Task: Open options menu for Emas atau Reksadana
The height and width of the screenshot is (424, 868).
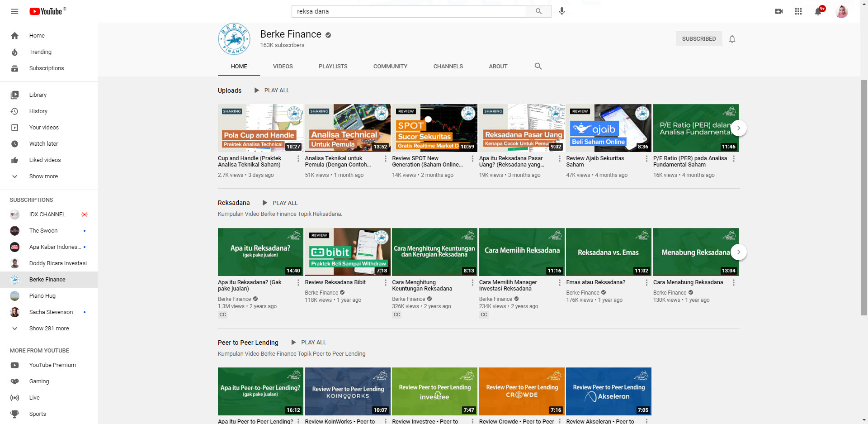Action: tap(646, 283)
